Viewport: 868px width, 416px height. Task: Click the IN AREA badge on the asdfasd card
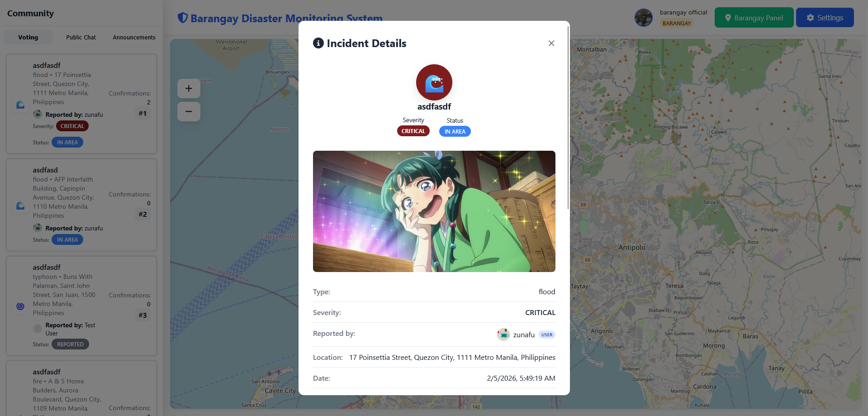tap(67, 240)
